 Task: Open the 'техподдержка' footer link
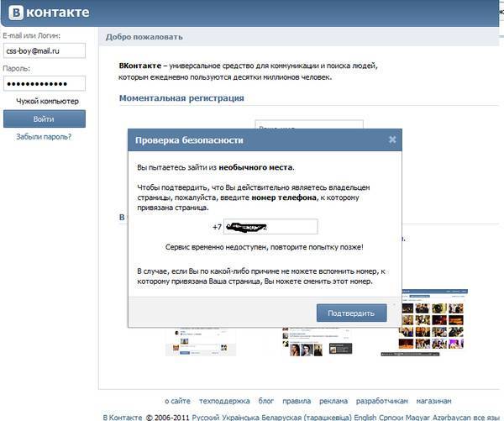click(224, 401)
